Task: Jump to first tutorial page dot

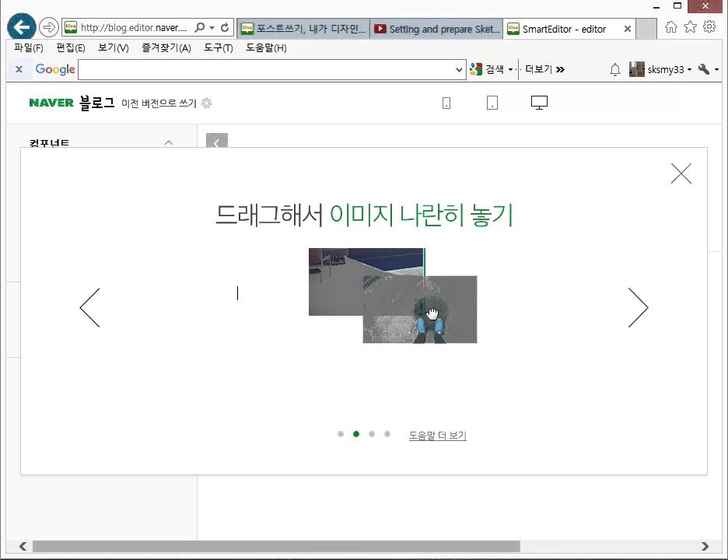Action: [x=341, y=434]
